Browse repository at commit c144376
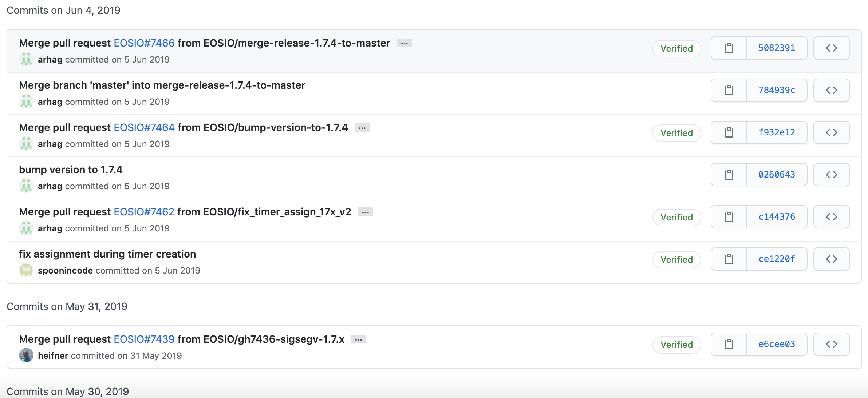This screenshot has width=868, height=398. [831, 217]
